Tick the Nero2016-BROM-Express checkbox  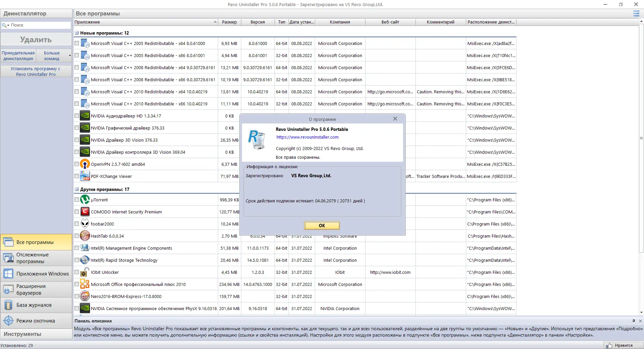(x=77, y=296)
